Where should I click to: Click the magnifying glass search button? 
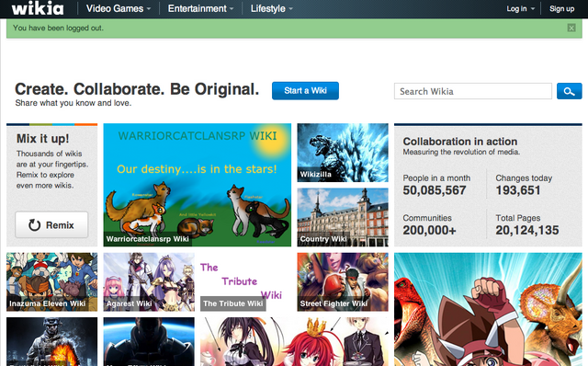[569, 91]
